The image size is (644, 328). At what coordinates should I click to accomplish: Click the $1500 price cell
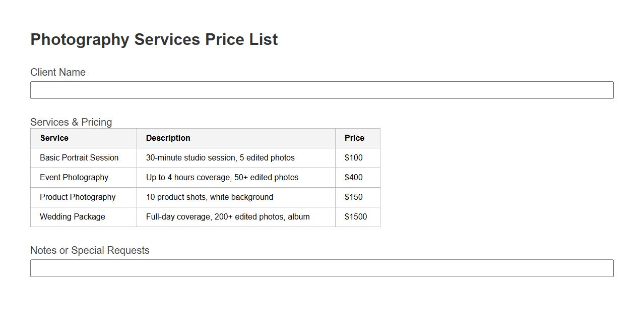(356, 217)
